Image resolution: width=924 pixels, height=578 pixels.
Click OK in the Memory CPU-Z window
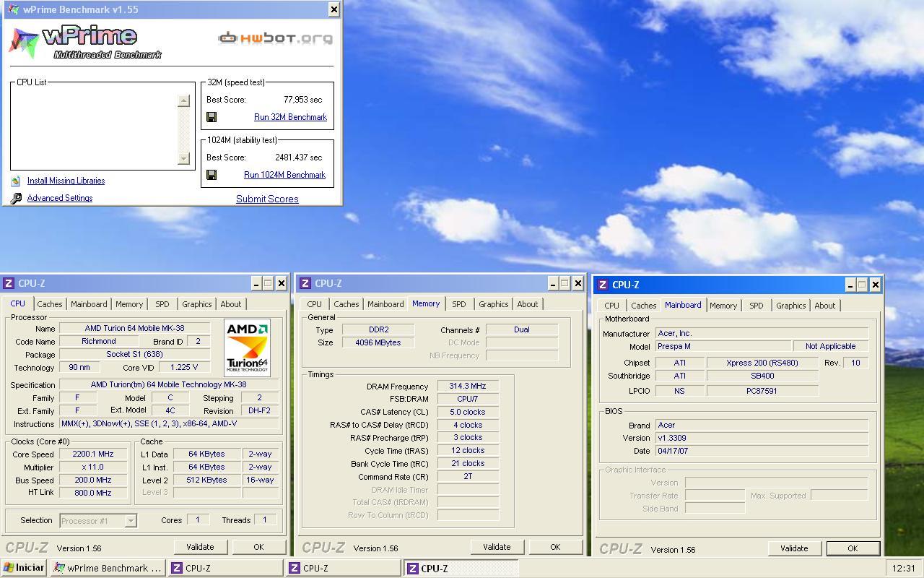pyautogui.click(x=555, y=547)
